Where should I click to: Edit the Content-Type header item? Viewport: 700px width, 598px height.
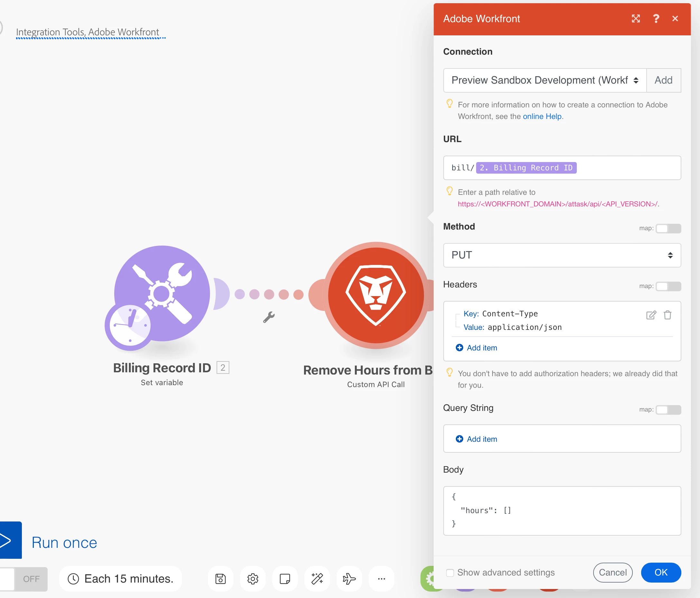[651, 315]
